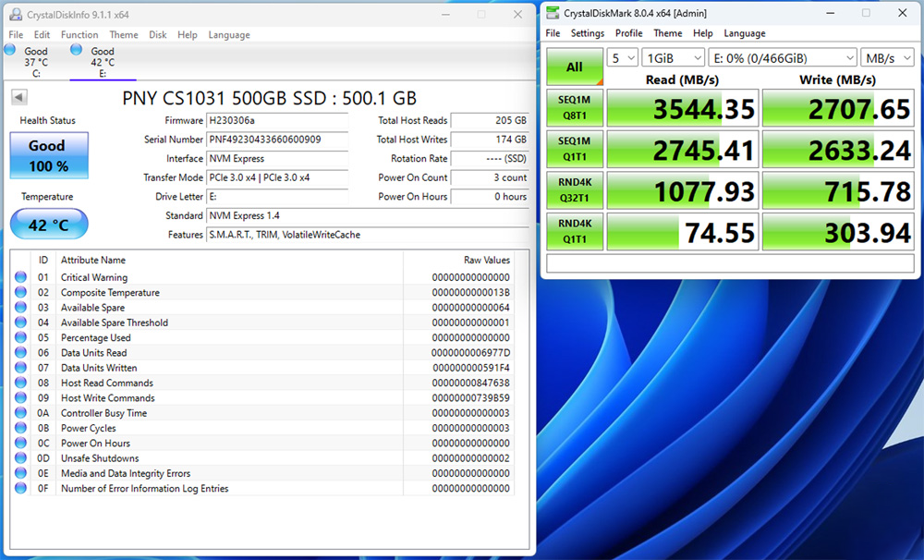924x560 pixels.
Task: Click the CrystalDiskInfo title bar app icon
Action: click(x=16, y=15)
